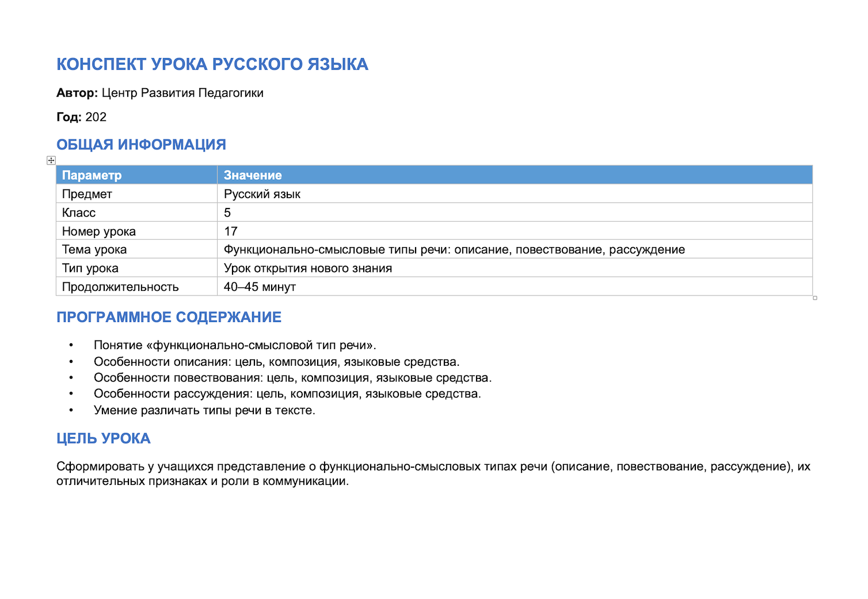The width and height of the screenshot is (868, 599).
Task: Click the paragraph starting with 'Сформировать у учащихся'
Action: pyautogui.click(x=433, y=473)
